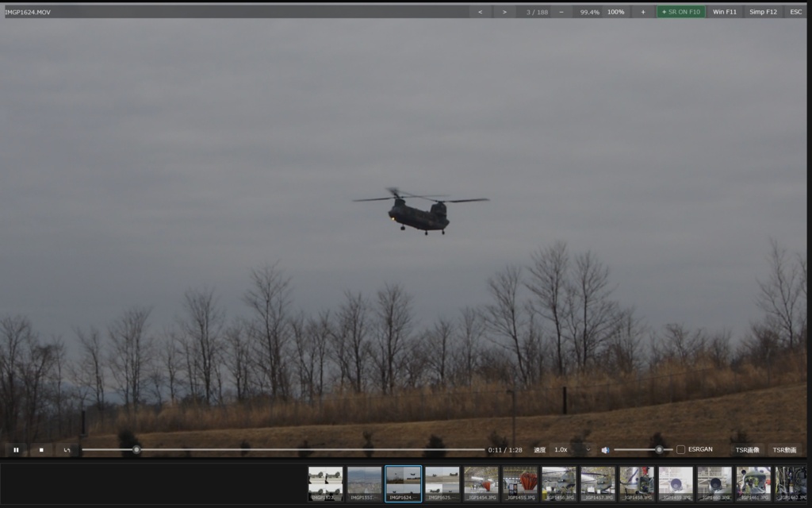Toggle the loop playback icon

67,450
